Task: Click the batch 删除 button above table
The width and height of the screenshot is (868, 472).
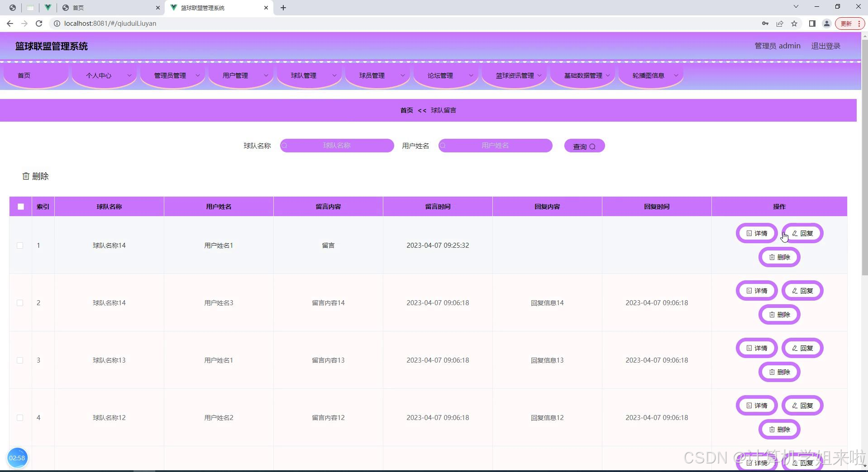Action: [x=36, y=176]
